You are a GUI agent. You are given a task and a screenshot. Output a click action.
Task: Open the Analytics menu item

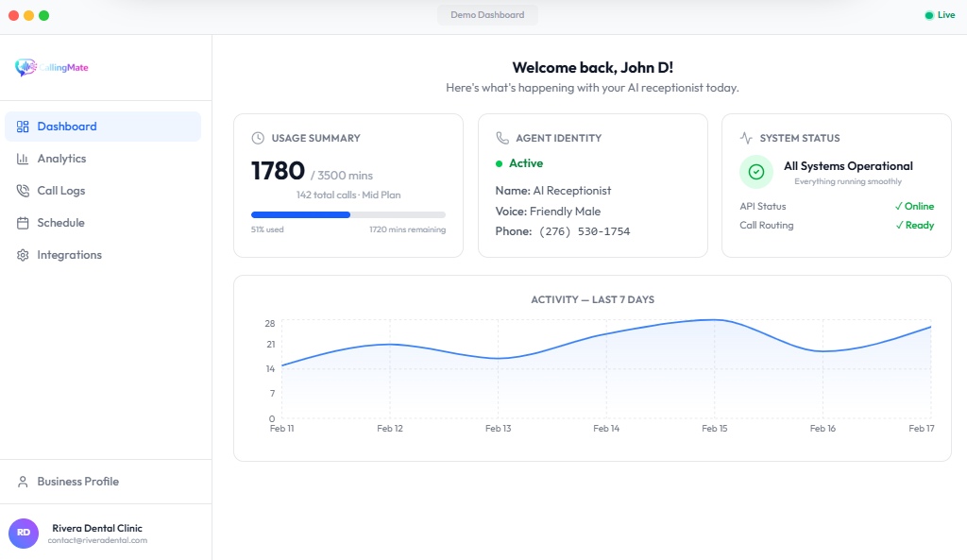(x=61, y=159)
